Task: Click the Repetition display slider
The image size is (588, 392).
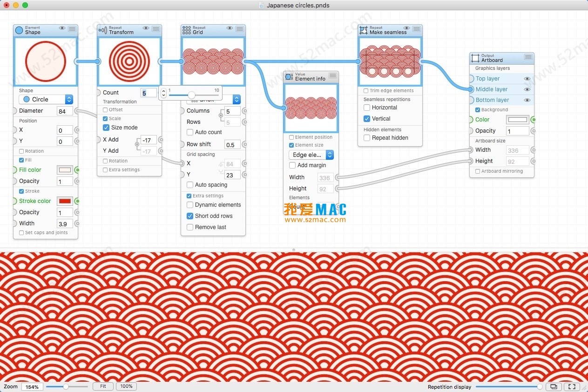Action: pyautogui.click(x=509, y=386)
